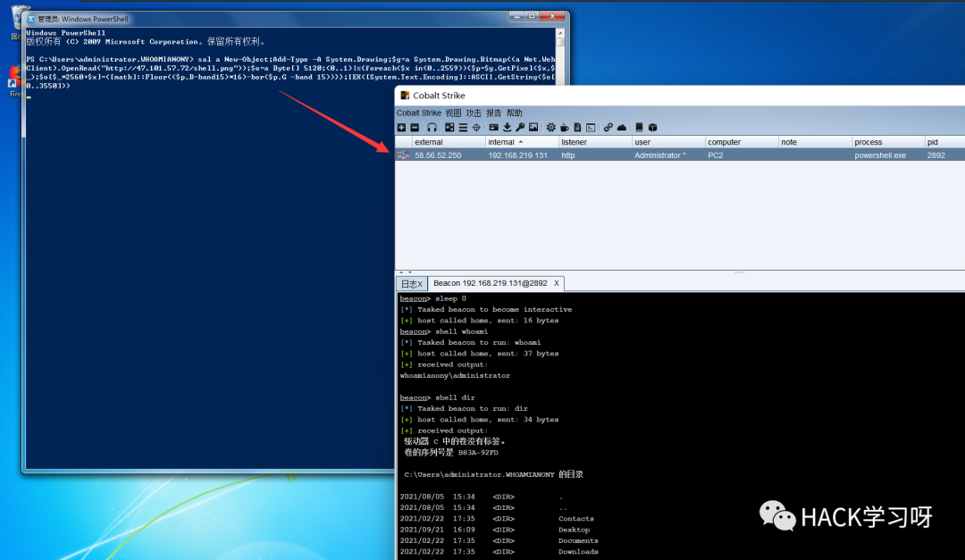Select external IP cell 58.56.52.250
Screen dimensions: 965x560
(438, 155)
